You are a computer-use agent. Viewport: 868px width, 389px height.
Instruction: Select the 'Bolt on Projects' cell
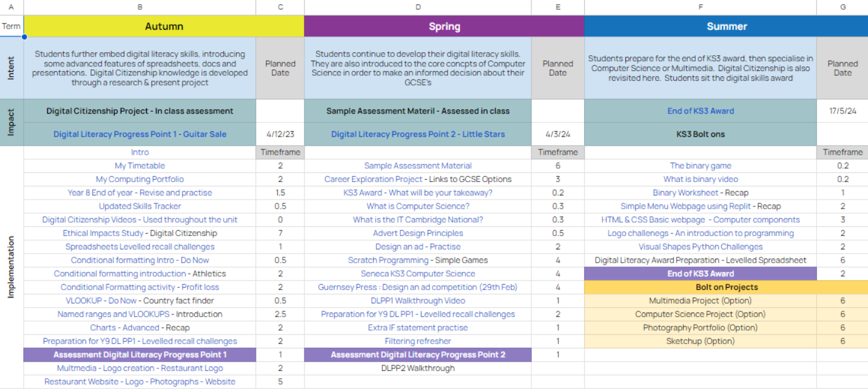pyautogui.click(x=726, y=287)
